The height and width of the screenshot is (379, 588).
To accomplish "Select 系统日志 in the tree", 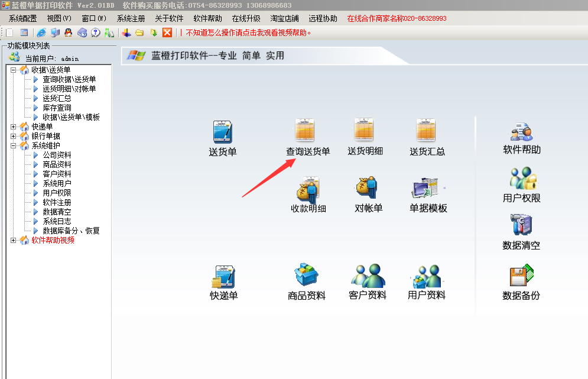I will 57,221.
